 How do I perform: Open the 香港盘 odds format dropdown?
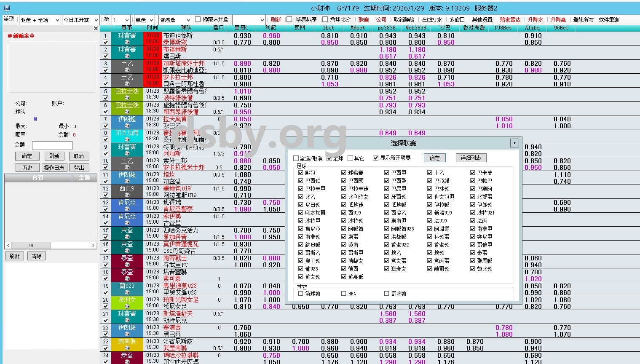coord(175,20)
